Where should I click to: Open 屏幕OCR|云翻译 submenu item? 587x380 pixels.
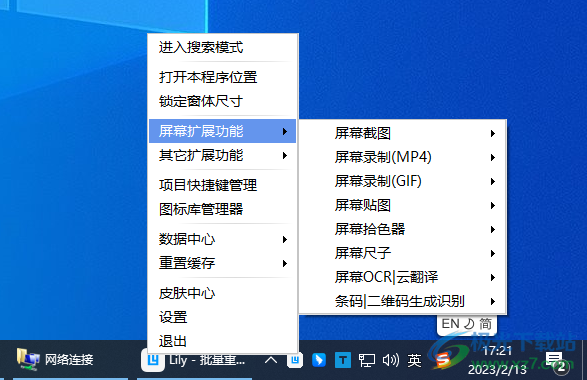click(x=402, y=277)
